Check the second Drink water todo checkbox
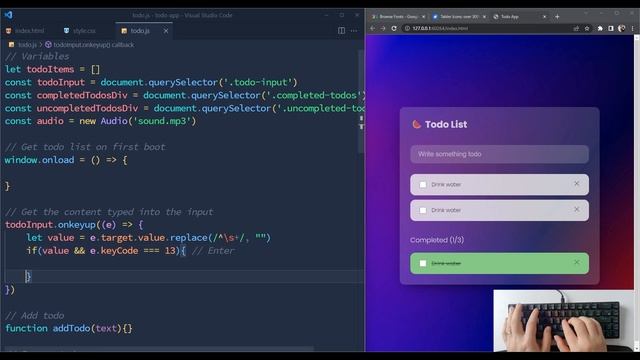 coord(423,210)
